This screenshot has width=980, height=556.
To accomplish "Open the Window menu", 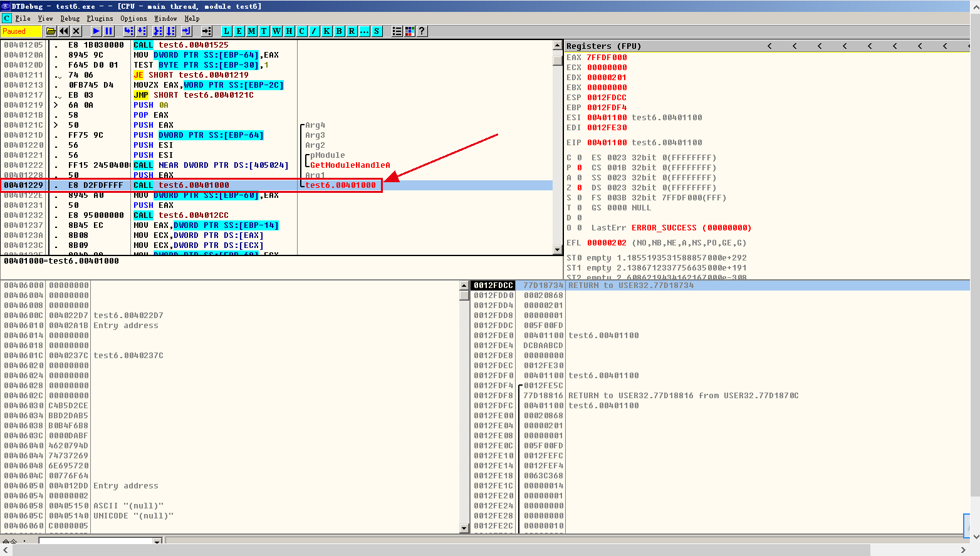I will click(166, 18).
